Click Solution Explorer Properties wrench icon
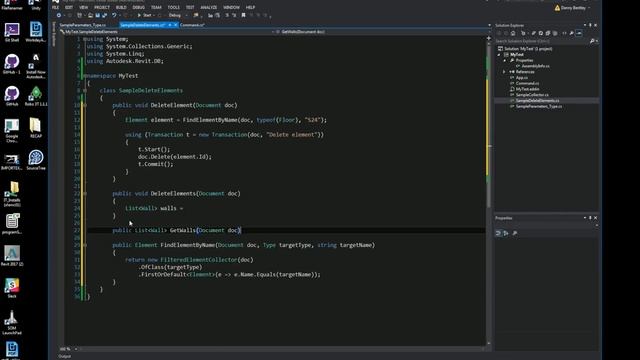 pyautogui.click(x=571, y=33)
